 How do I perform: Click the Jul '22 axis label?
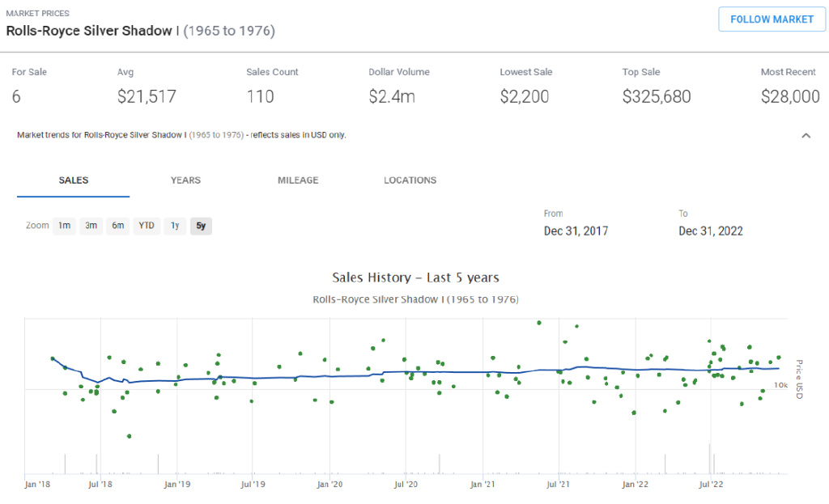tap(711, 484)
